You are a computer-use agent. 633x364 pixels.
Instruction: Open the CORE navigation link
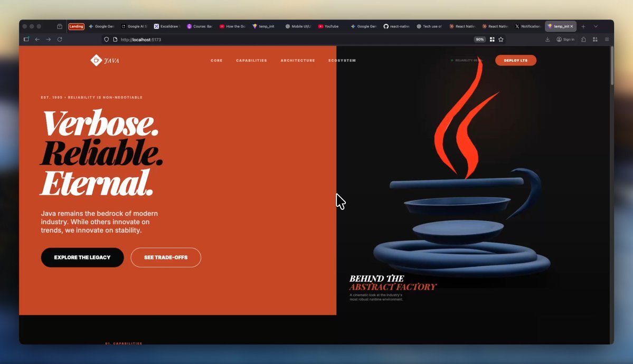coord(216,61)
